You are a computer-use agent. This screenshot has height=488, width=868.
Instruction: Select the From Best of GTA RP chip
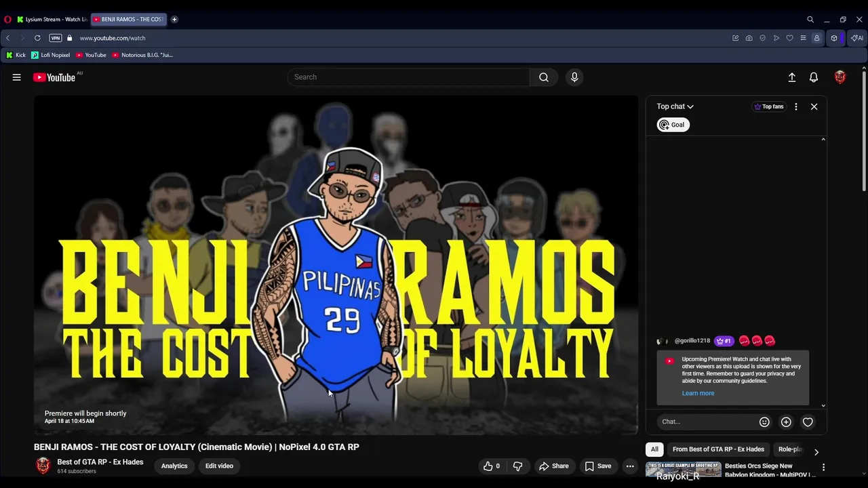tap(718, 449)
